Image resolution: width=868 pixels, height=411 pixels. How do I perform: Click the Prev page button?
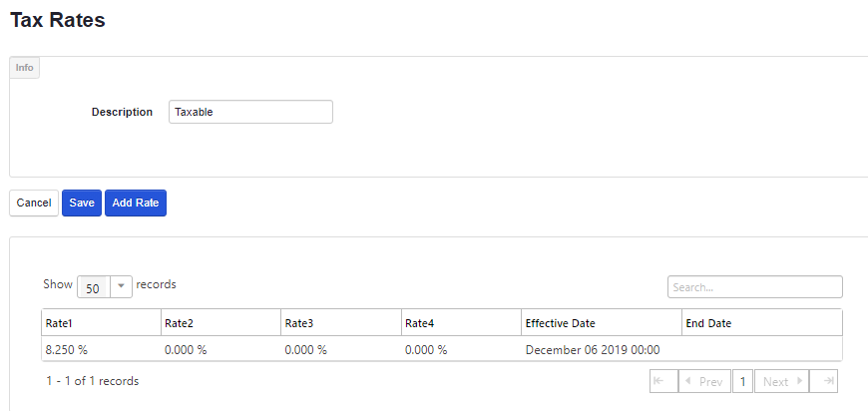(x=703, y=381)
